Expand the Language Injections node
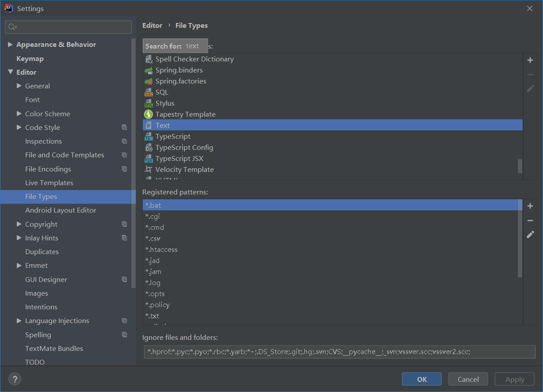Image resolution: width=543 pixels, height=392 pixels. tap(18, 320)
